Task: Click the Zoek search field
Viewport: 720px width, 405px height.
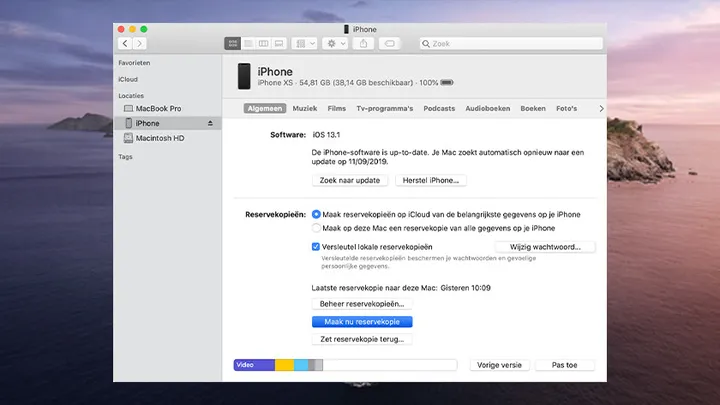Action: (x=510, y=44)
